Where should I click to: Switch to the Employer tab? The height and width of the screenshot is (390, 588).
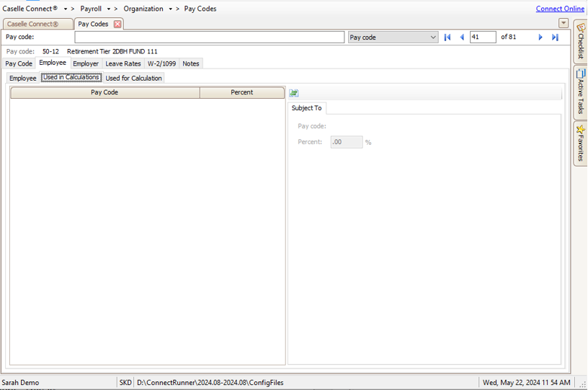click(x=86, y=63)
